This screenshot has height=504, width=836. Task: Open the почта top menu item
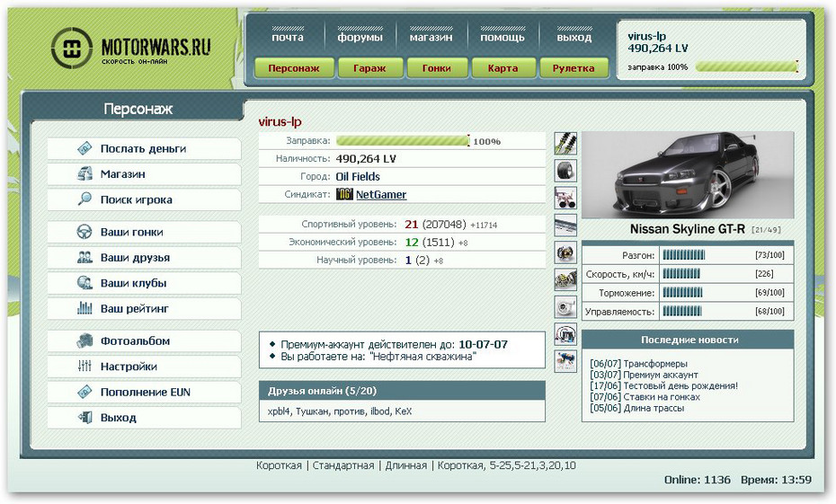tap(288, 37)
